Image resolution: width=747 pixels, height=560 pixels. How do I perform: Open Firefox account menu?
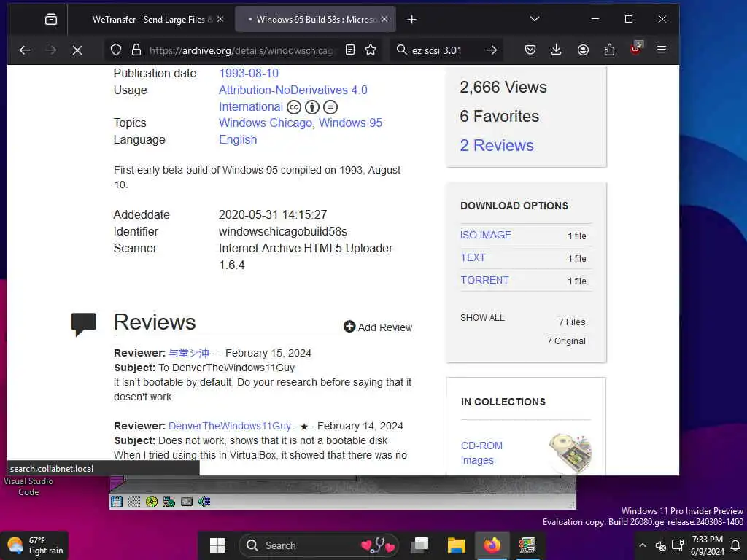583,50
